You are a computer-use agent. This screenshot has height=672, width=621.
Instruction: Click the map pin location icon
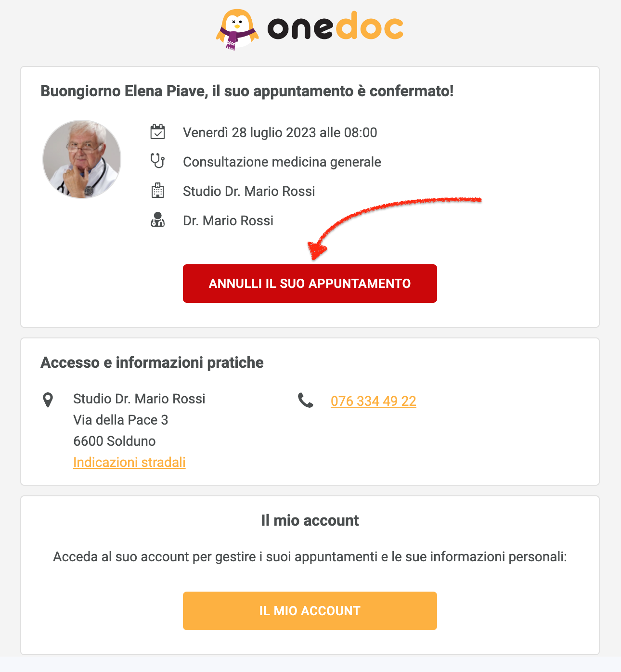48,400
